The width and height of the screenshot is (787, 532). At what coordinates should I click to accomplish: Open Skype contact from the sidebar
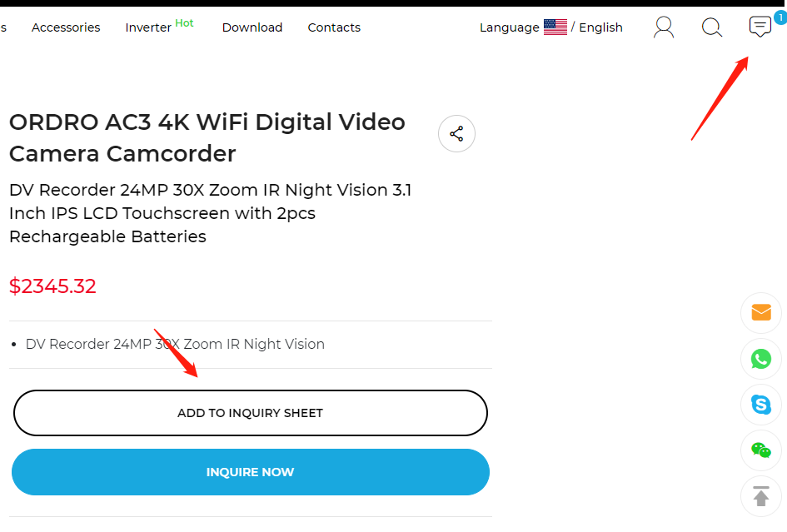click(x=760, y=404)
